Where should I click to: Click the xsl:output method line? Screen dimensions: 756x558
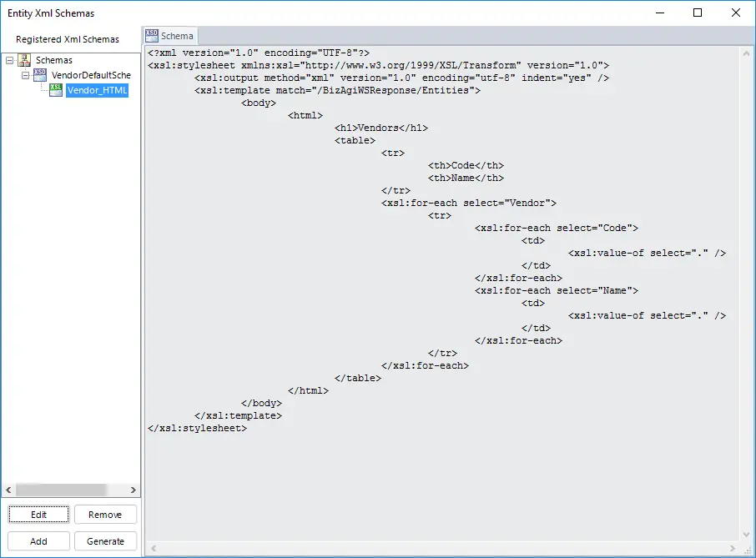click(x=401, y=78)
